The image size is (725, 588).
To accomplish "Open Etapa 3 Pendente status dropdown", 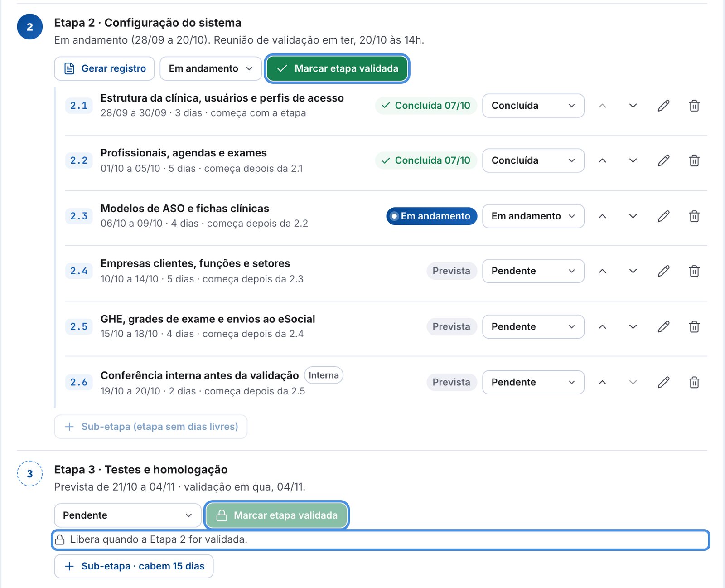I will (127, 515).
